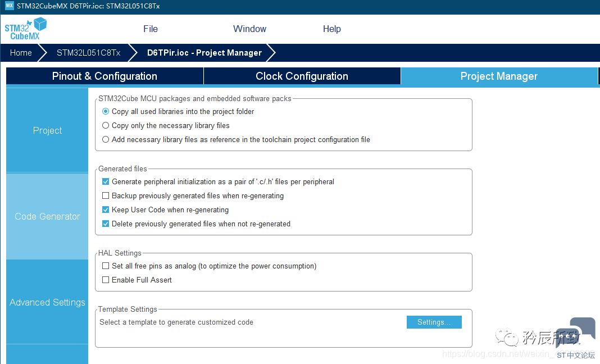Click 'STM32Cube MCU packages and embedded software packs' label

[x=195, y=99]
